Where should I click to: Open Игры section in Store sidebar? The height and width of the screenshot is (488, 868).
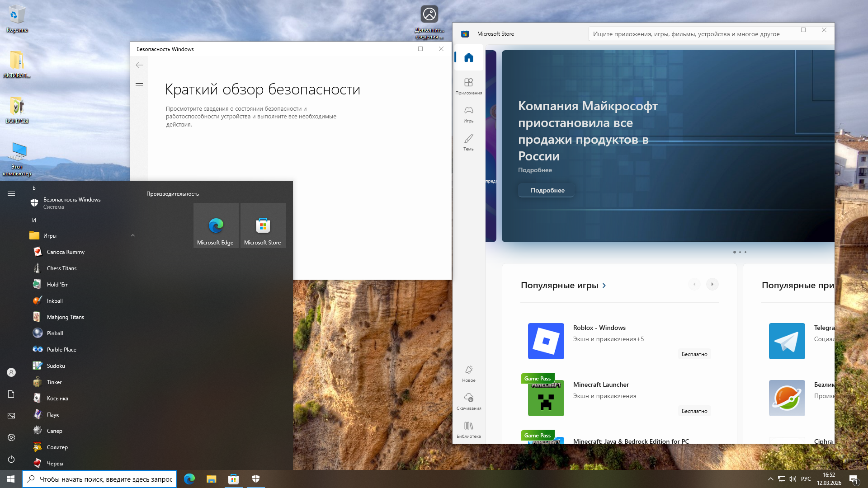pyautogui.click(x=468, y=114)
